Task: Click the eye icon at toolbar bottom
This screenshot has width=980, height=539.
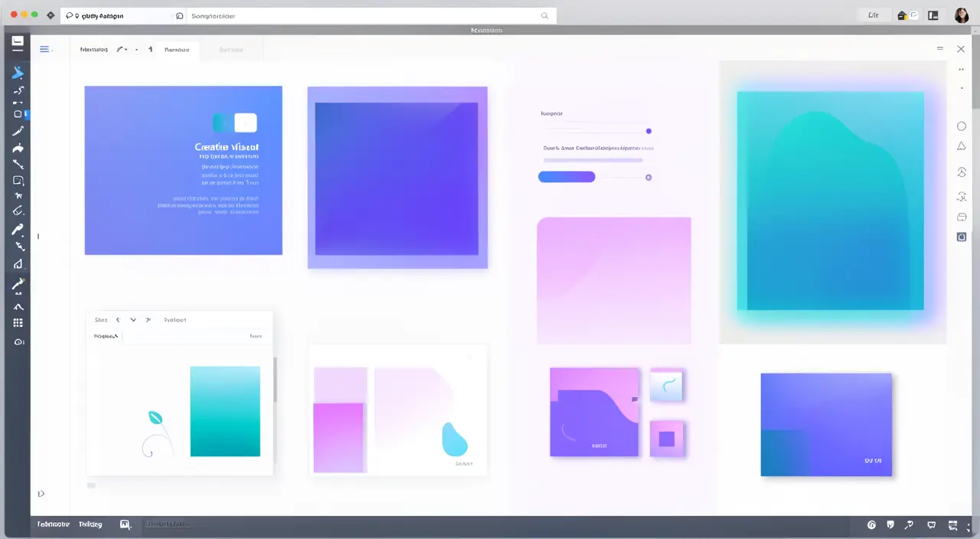Action: coord(19,341)
